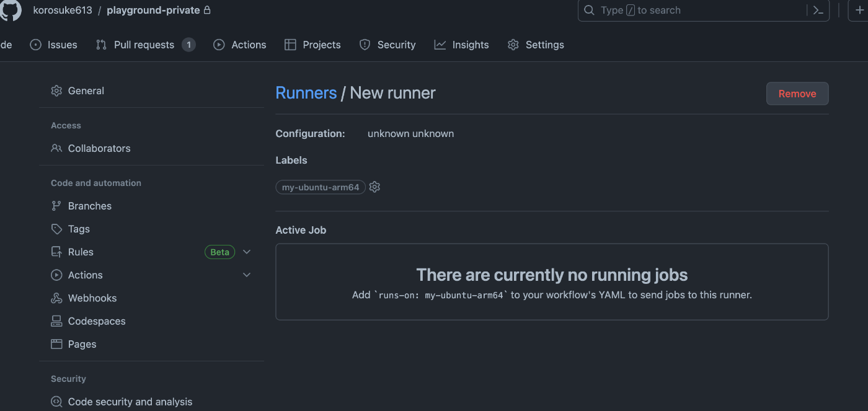Click the sidebar Actions play icon
This screenshot has width=868, height=411.
click(x=56, y=275)
